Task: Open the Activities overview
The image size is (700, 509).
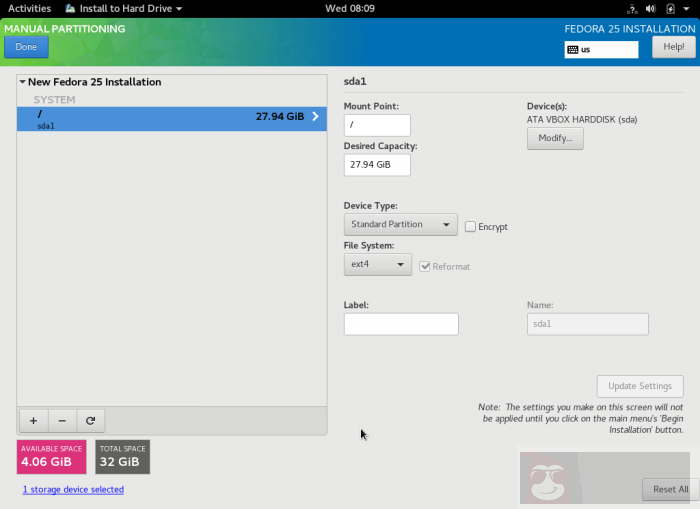Action: coord(29,8)
